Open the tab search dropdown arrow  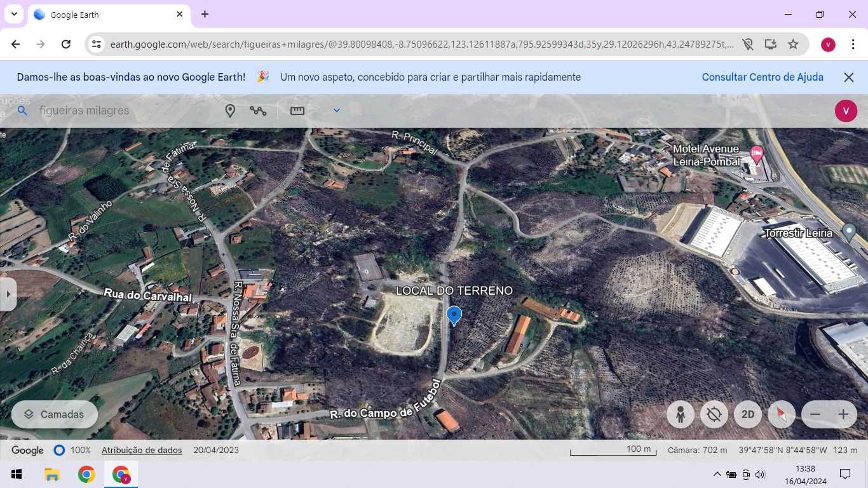click(14, 14)
